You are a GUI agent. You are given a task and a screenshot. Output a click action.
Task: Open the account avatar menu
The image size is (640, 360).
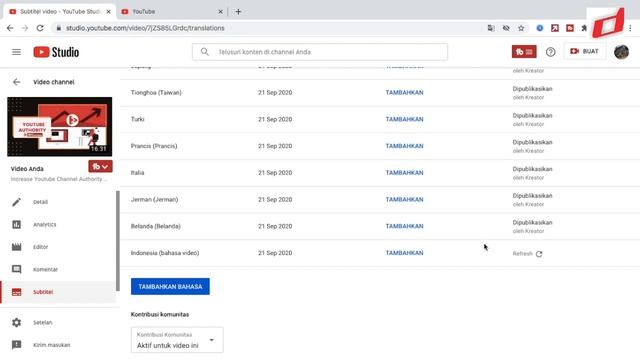pos(621,52)
